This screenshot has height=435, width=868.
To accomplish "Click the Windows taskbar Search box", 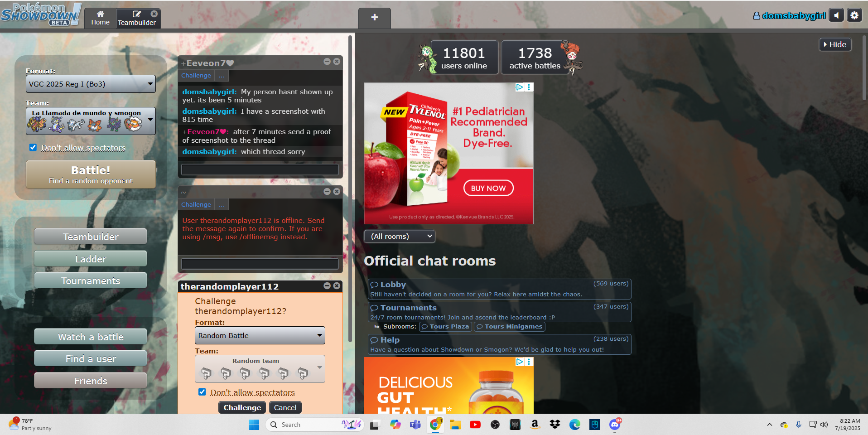I will [x=314, y=425].
